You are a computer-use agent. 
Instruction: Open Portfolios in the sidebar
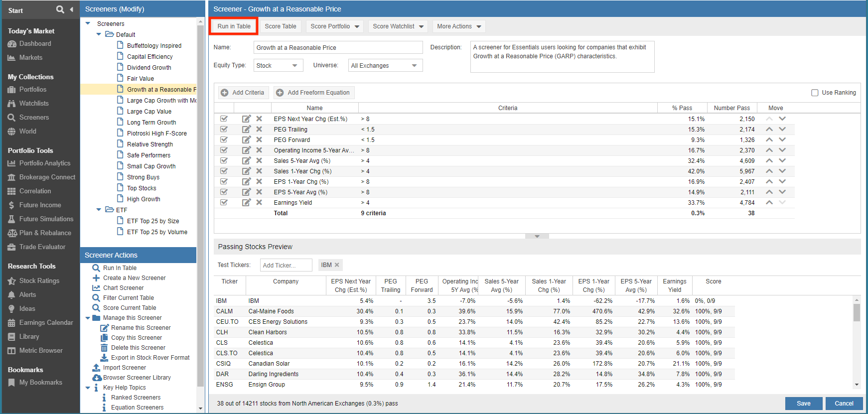(33, 90)
